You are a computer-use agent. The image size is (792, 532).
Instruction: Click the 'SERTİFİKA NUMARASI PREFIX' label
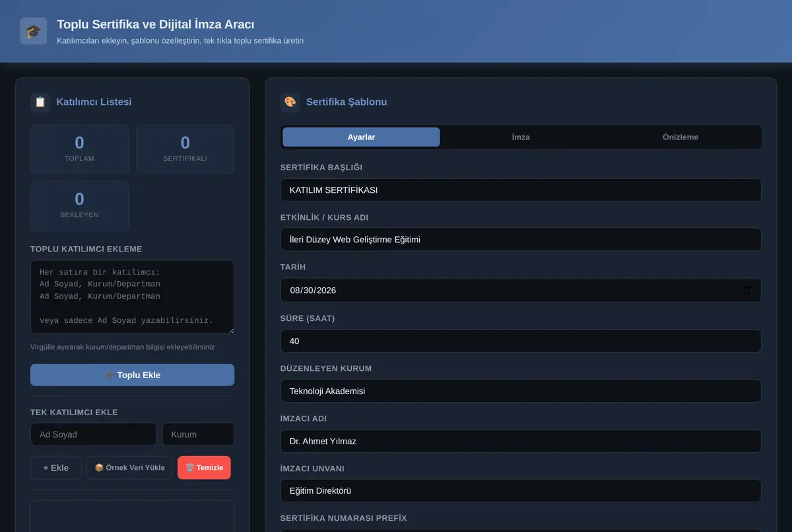click(x=343, y=518)
